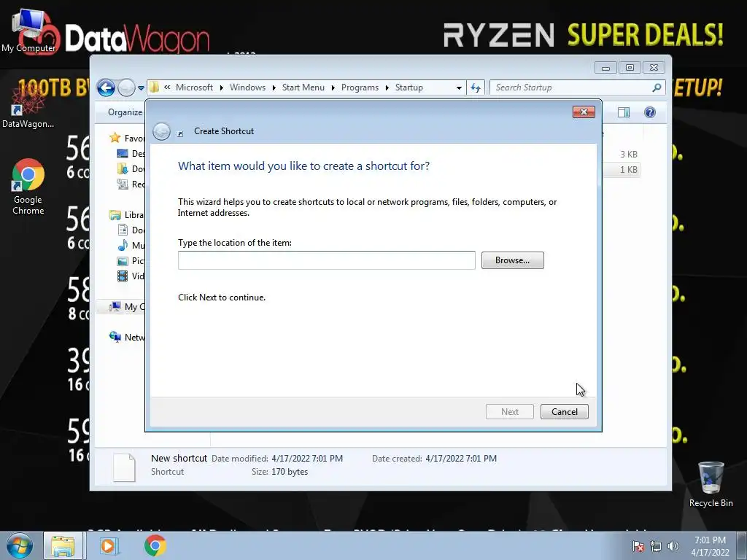Click network tray icon
This screenshot has width=747, height=560.
pyautogui.click(x=656, y=546)
